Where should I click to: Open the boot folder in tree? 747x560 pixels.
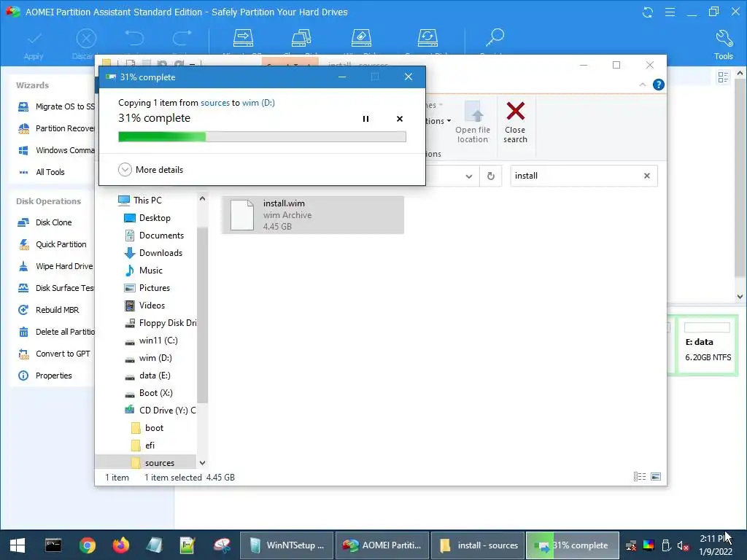[147, 427]
